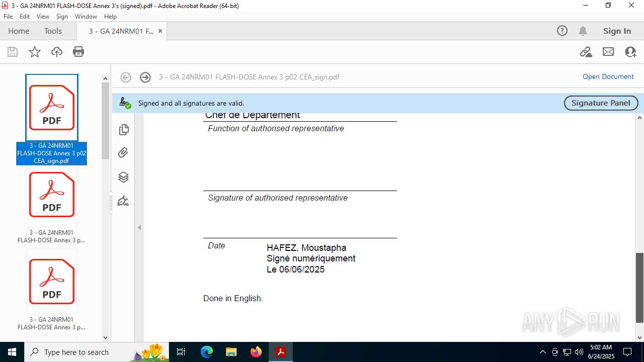Click the taskbar clock showing 5:02 AM
644x362 pixels.
click(601, 352)
